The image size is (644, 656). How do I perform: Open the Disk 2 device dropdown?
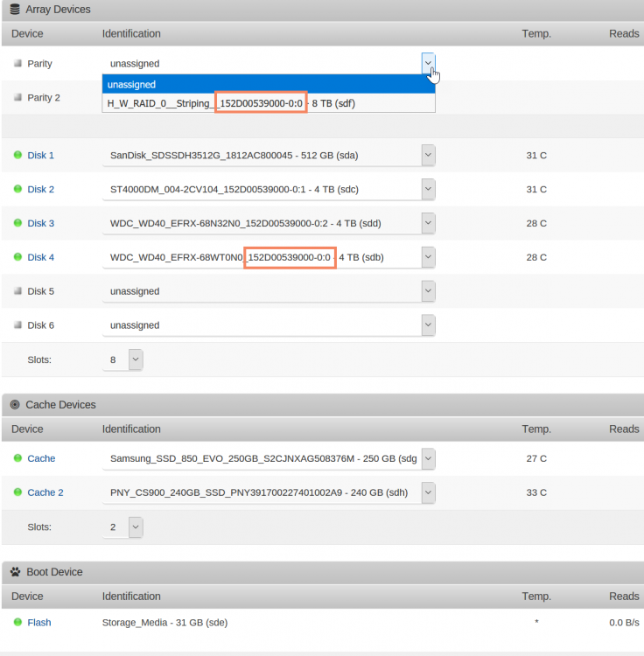(428, 189)
